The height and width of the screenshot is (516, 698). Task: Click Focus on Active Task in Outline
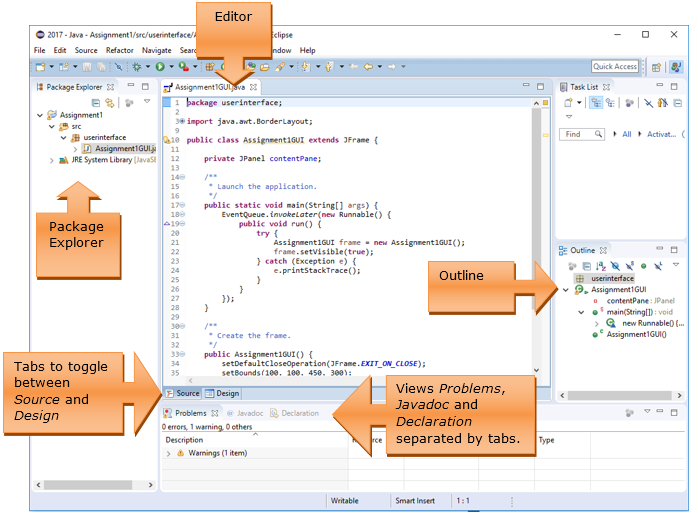(x=572, y=266)
